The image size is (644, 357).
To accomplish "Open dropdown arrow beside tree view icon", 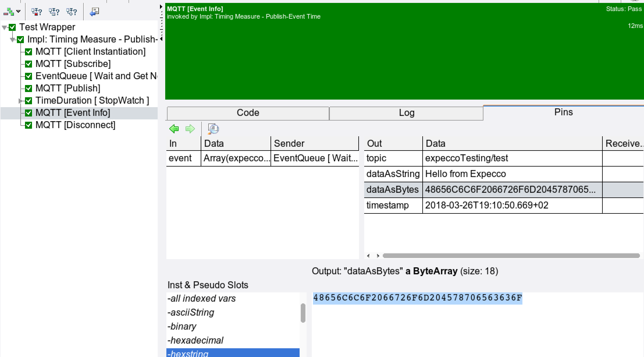I will pyautogui.click(x=18, y=12).
